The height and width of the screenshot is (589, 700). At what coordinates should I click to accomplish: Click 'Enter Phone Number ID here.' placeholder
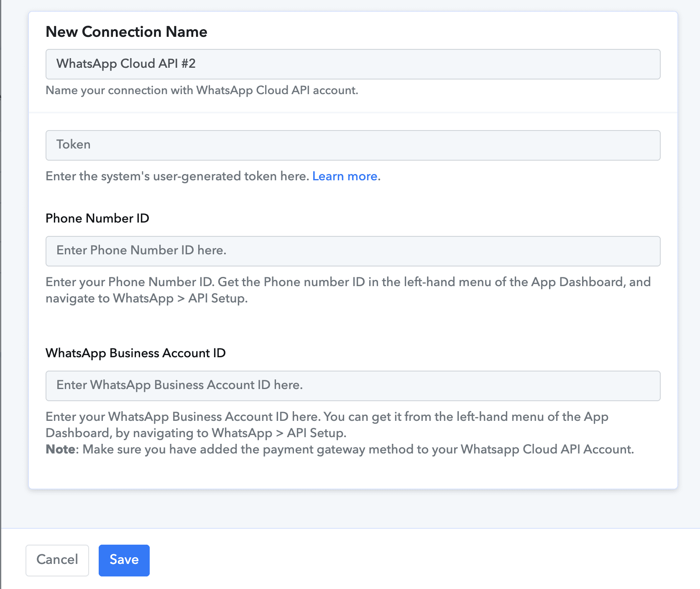(141, 250)
